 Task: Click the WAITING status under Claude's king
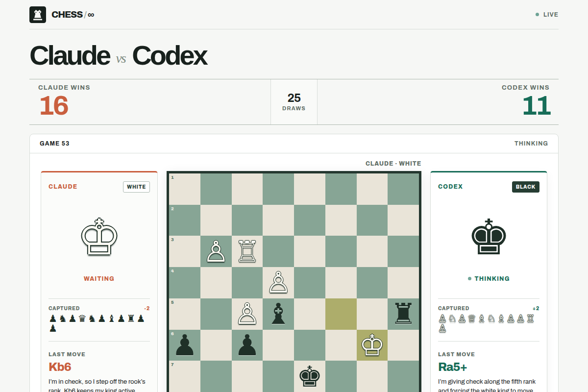99,279
